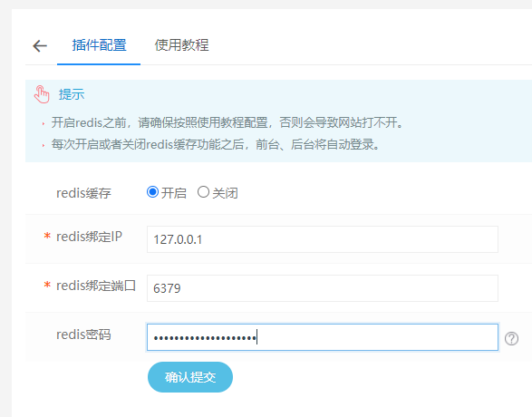Click the red asterisk beside redis绑定端口
Viewport: 532px width, 417px height.
pyautogui.click(x=47, y=285)
